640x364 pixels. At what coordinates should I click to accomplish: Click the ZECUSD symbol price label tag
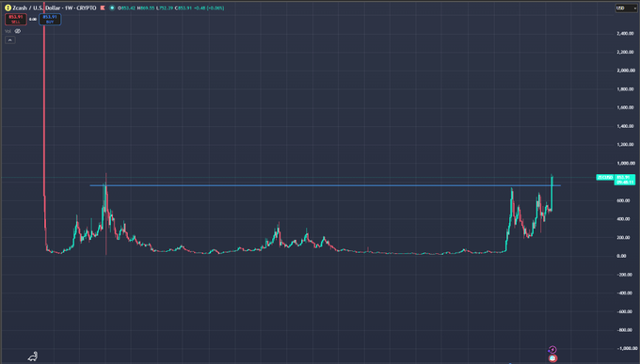(605, 177)
